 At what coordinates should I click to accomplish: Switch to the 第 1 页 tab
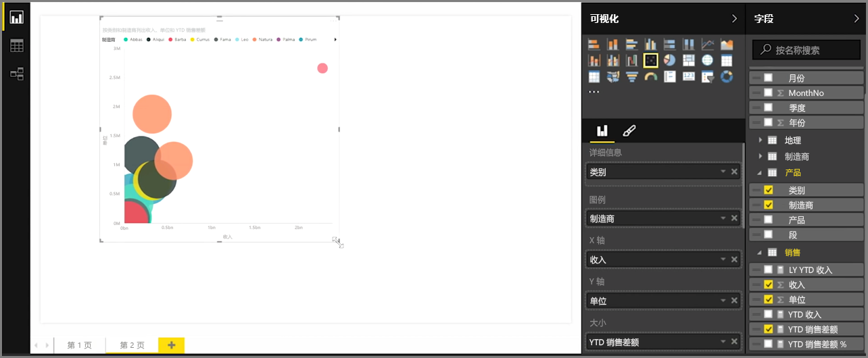pyautogui.click(x=80, y=345)
